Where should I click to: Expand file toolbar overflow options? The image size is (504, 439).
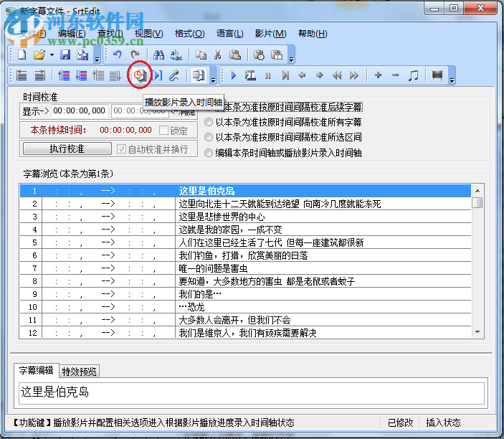pos(97,59)
